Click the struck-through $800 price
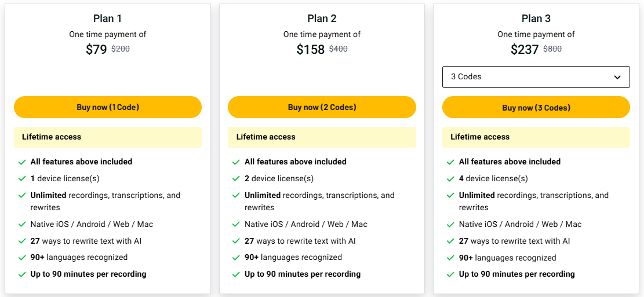Image resolution: width=644 pixels, height=297 pixels. coord(552,49)
